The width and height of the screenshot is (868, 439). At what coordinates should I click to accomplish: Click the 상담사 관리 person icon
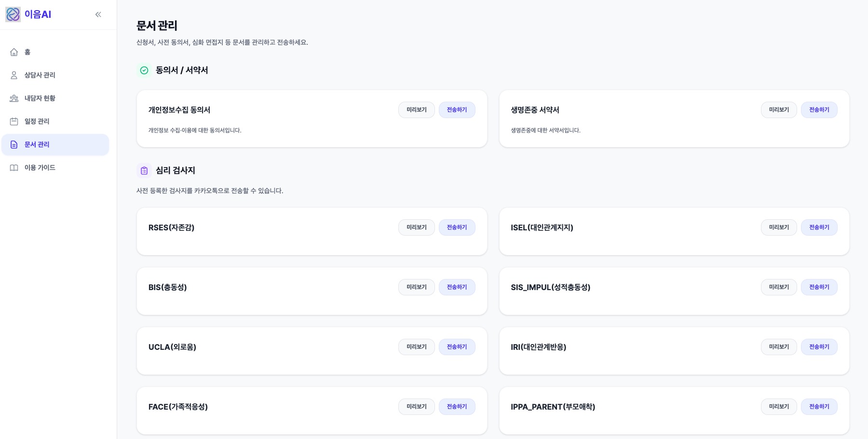coord(14,75)
